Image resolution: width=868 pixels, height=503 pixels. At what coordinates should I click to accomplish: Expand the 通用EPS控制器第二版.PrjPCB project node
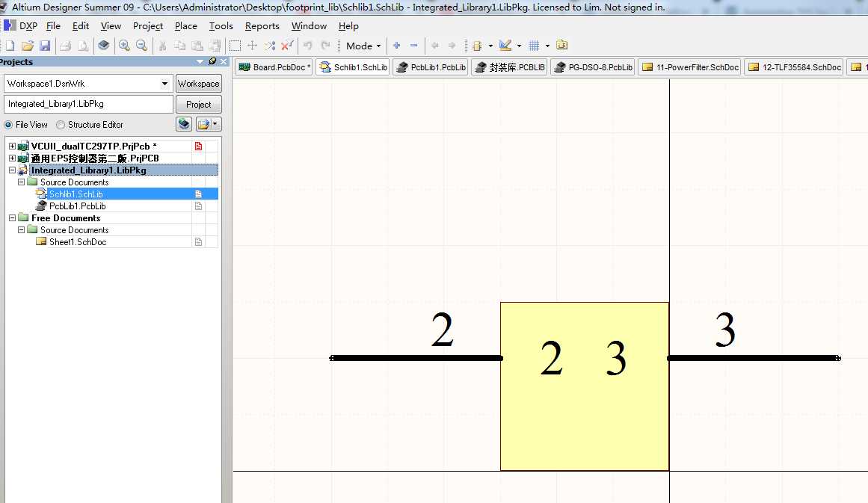pyautogui.click(x=12, y=158)
